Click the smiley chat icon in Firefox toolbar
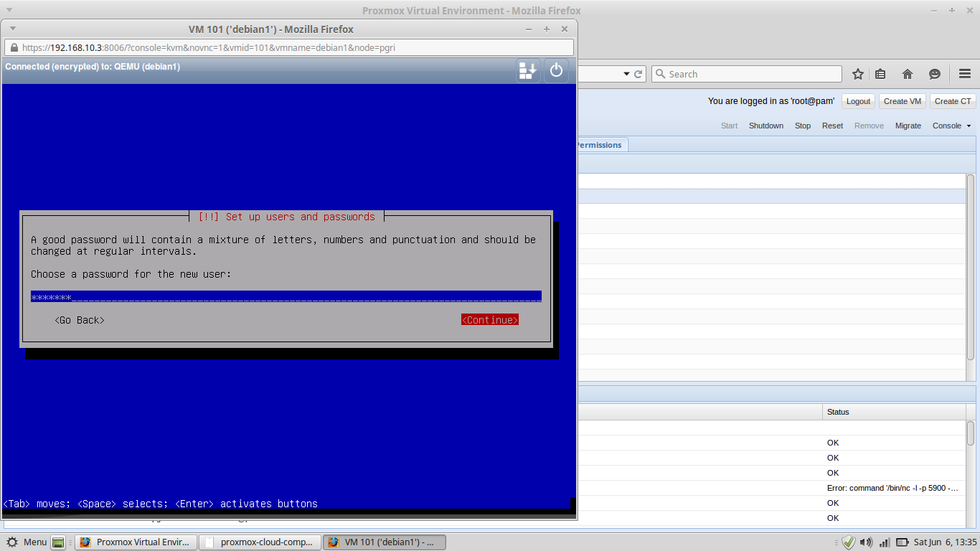The height and width of the screenshot is (551, 980). 934,74
